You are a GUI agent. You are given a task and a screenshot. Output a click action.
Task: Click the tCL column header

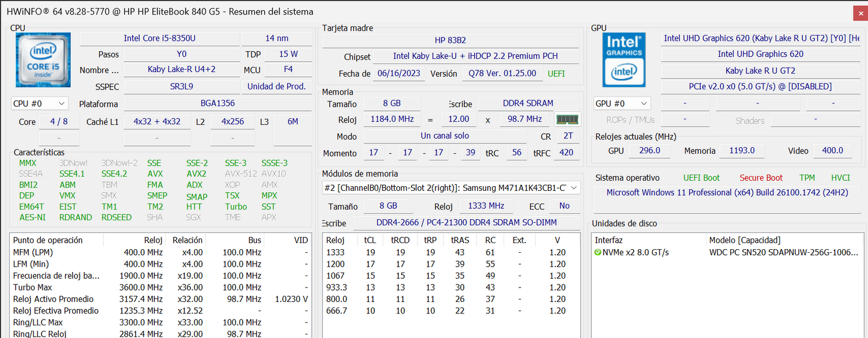(370, 240)
